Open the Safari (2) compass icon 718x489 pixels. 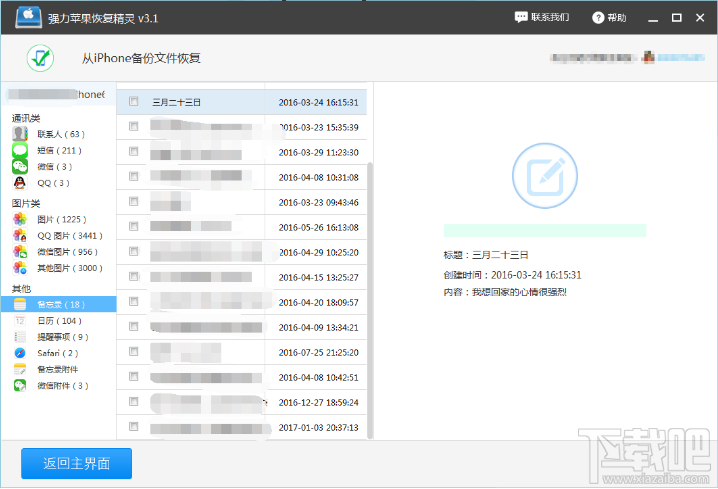[x=20, y=353]
